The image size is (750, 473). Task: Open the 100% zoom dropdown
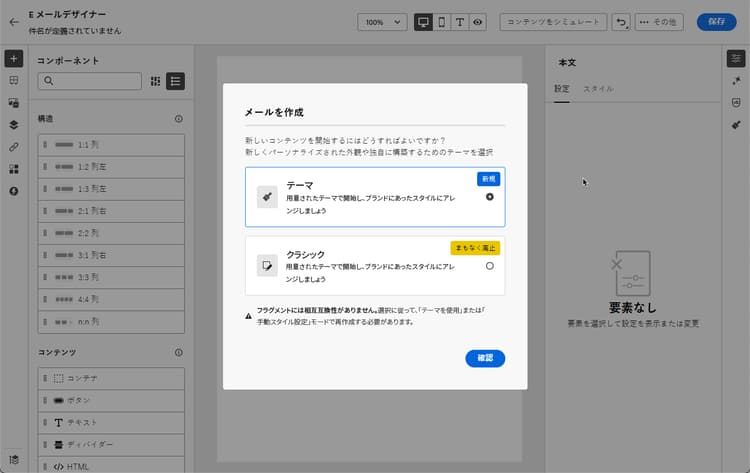(382, 22)
